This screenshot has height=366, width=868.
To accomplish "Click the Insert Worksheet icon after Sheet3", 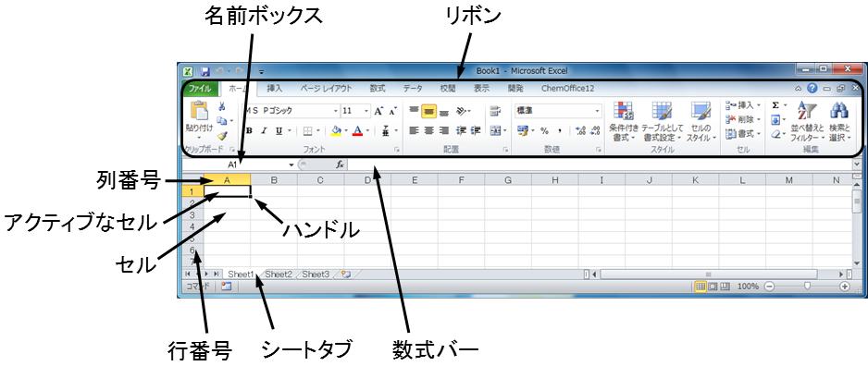I will pos(346,274).
